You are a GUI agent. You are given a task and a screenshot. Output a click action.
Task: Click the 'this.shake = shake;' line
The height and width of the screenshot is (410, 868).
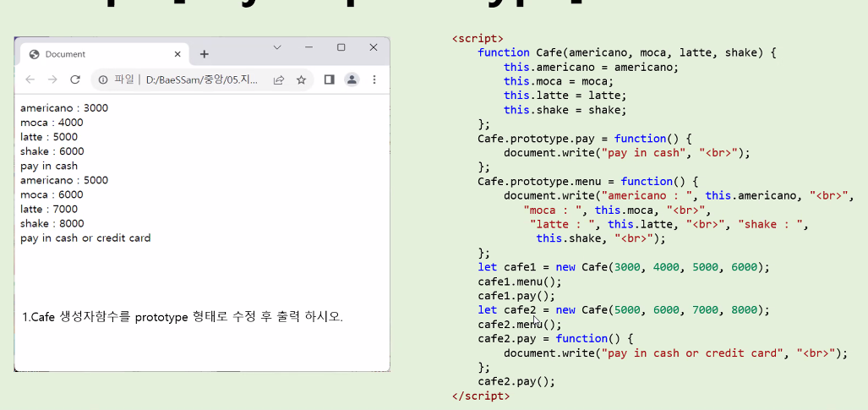pyautogui.click(x=565, y=110)
